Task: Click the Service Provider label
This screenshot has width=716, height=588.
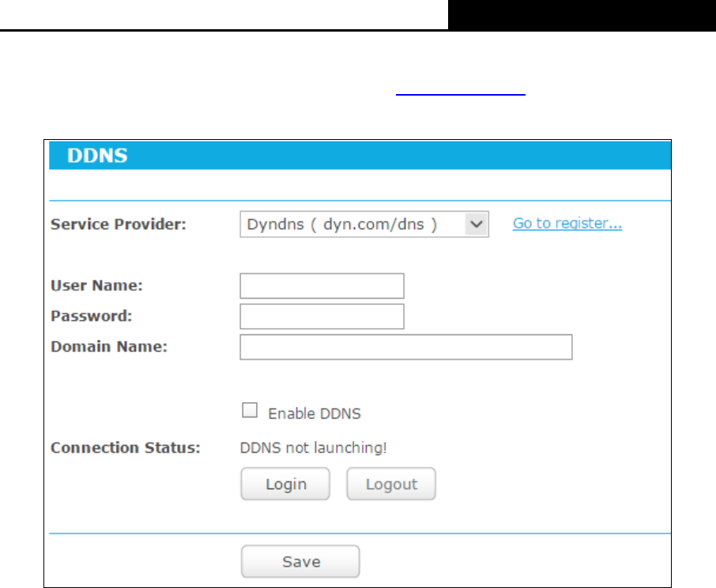Action: (x=119, y=224)
